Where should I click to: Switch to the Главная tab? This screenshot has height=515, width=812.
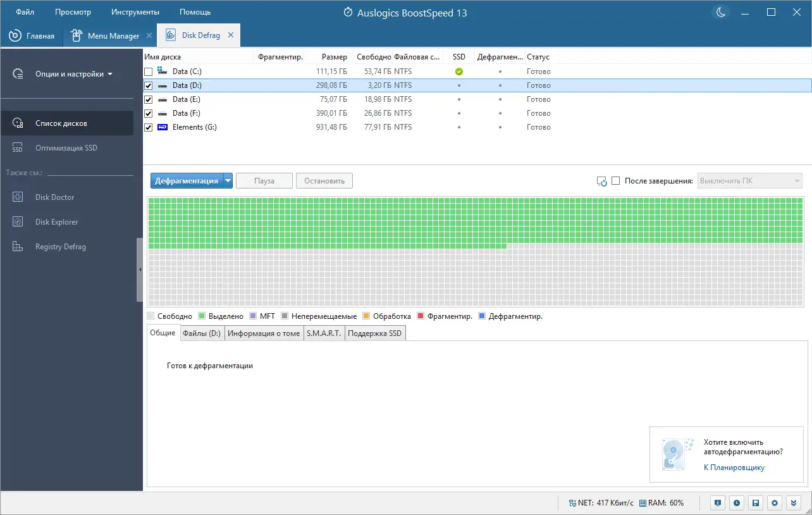click(32, 35)
